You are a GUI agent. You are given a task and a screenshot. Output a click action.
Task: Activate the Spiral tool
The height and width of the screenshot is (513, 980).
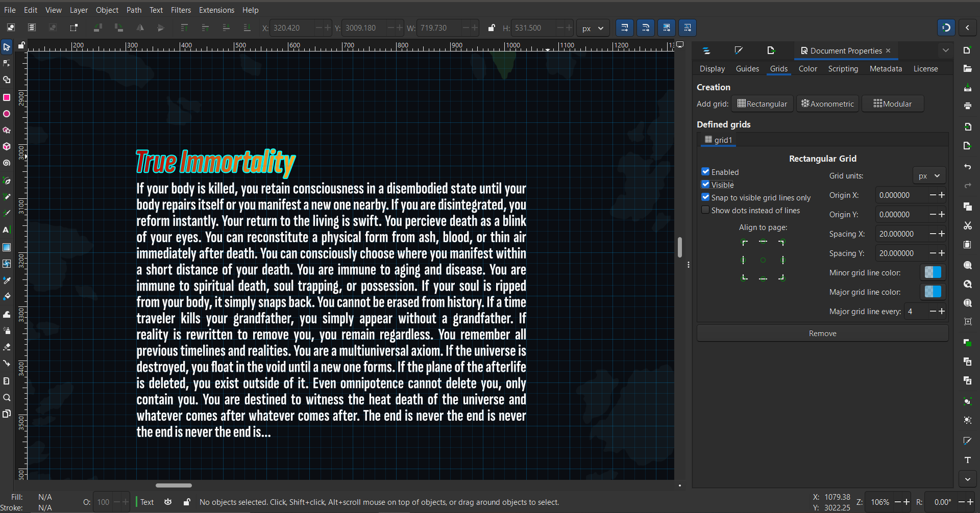[x=7, y=163]
